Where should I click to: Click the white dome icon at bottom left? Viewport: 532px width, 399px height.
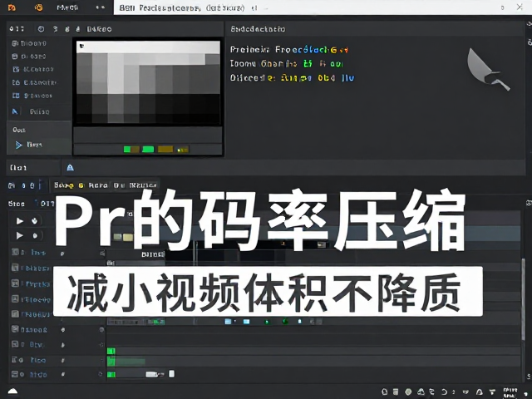(x=12, y=392)
